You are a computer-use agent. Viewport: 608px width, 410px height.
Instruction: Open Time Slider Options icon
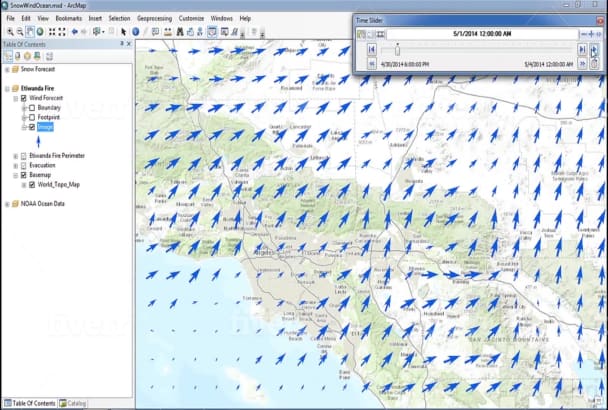[371, 34]
